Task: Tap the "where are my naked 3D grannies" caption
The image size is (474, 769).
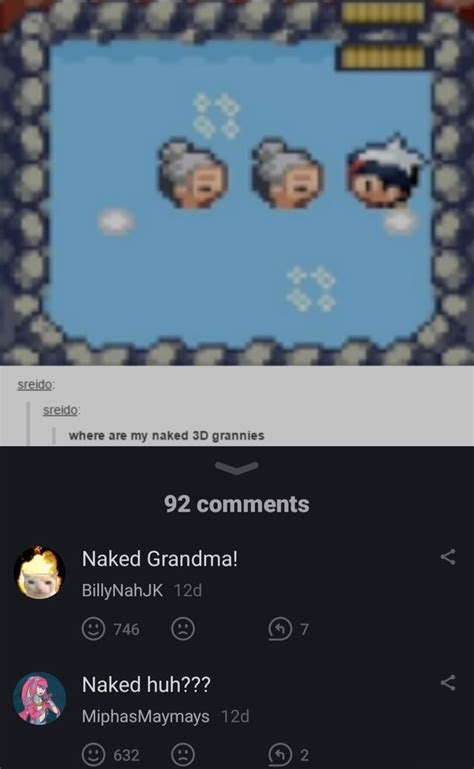Action: pos(166,436)
